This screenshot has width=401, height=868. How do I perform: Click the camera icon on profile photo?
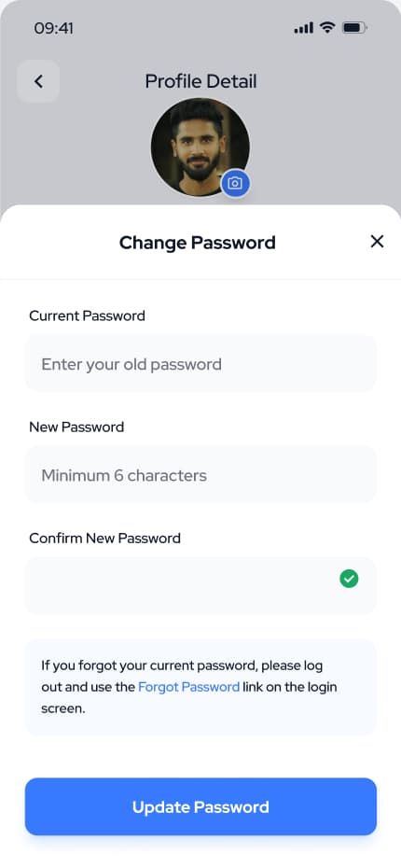pyautogui.click(x=236, y=183)
